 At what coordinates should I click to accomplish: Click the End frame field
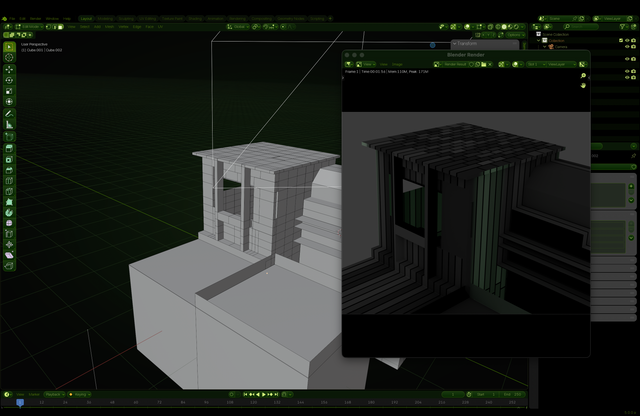[512, 394]
